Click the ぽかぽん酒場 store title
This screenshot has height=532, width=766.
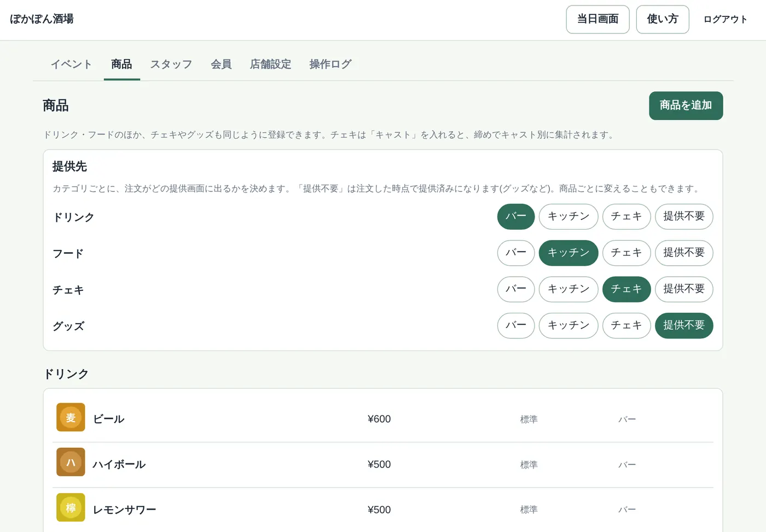click(x=42, y=19)
